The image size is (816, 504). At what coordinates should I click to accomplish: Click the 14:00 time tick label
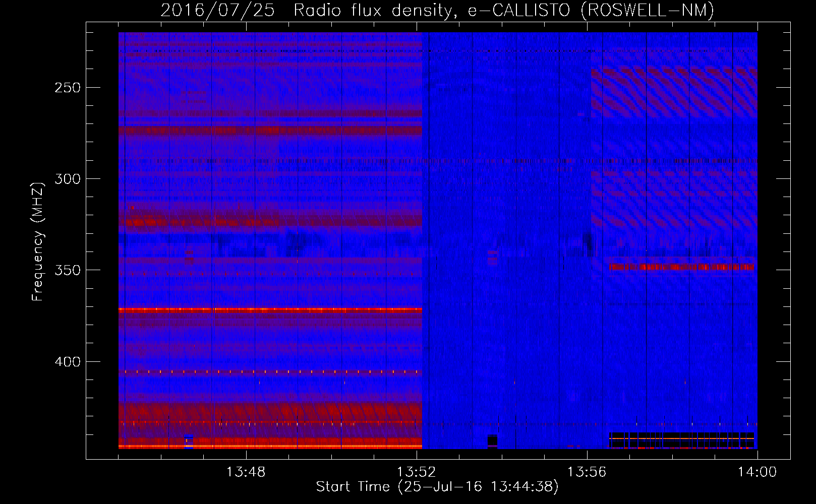(757, 472)
